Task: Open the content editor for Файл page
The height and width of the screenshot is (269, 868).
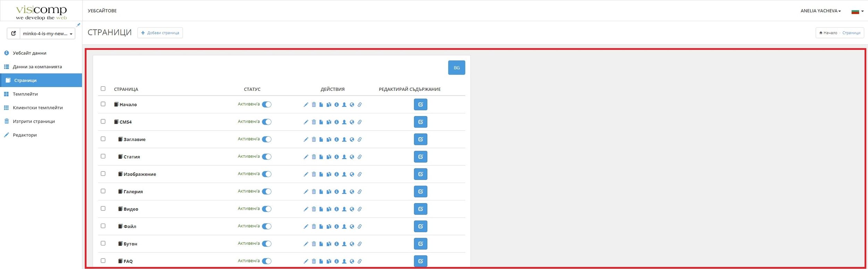Action: pos(420,226)
